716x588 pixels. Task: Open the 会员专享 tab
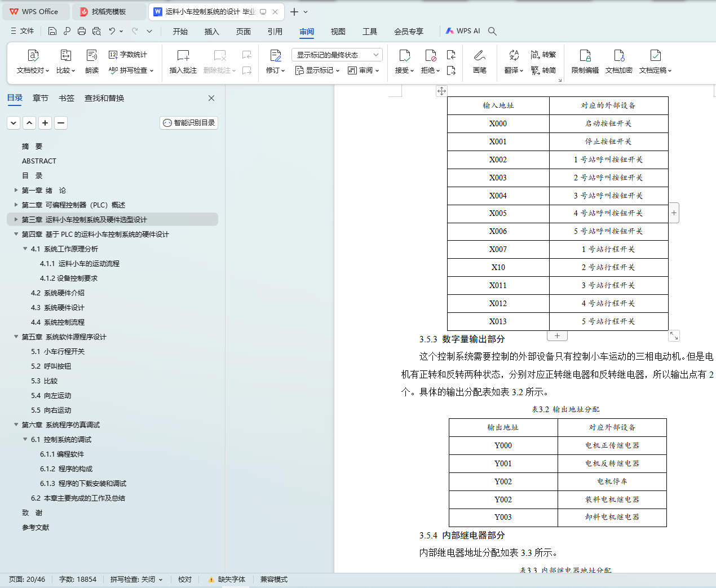click(x=409, y=32)
